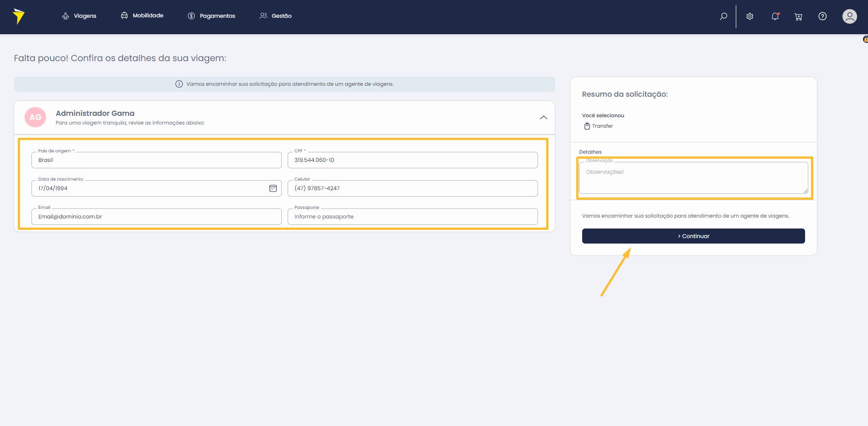Click the Continuar button
868x426 pixels.
(x=693, y=236)
